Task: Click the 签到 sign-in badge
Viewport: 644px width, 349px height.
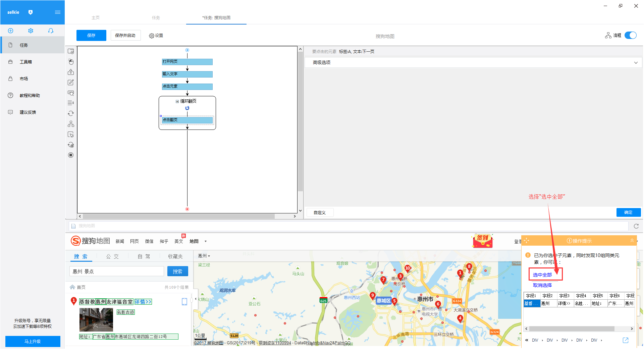Action: coord(483,241)
